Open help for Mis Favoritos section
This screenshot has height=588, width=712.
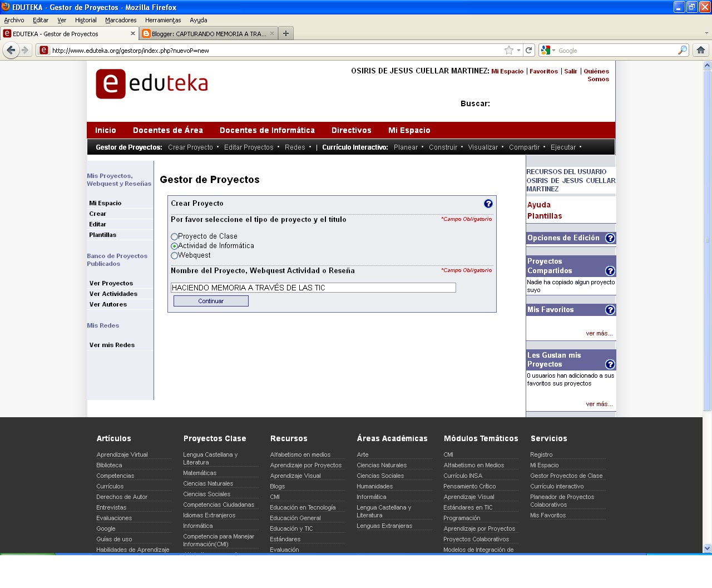click(610, 309)
